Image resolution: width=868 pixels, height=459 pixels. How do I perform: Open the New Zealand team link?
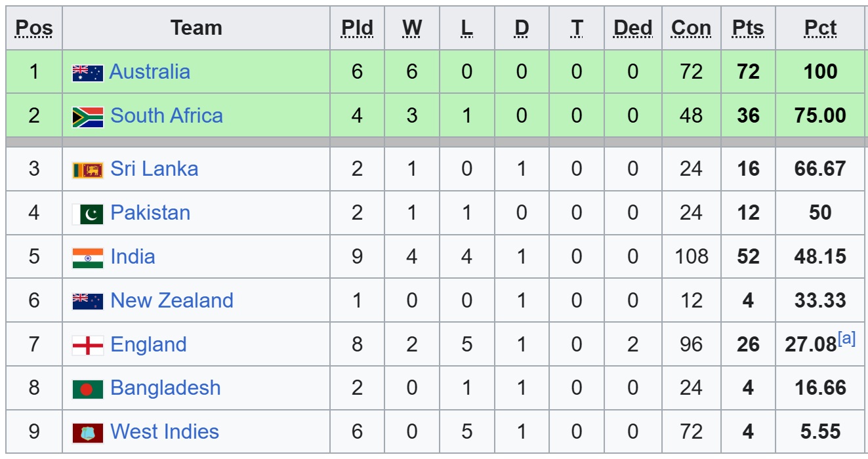(x=172, y=300)
